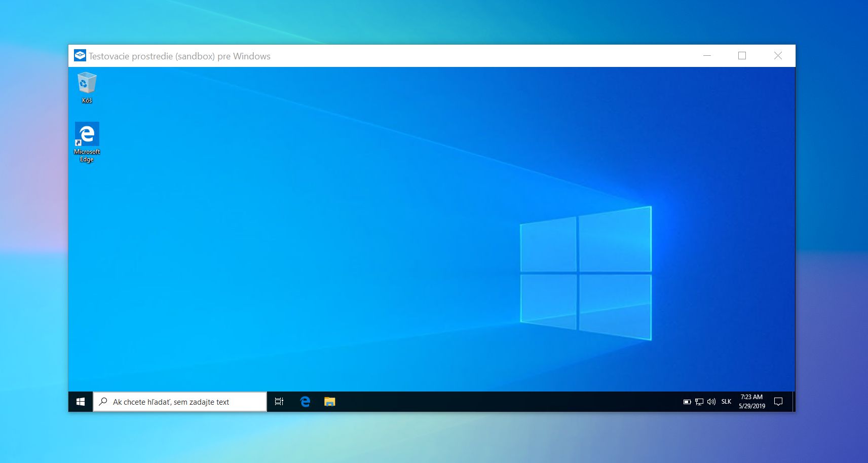Open the volume speaker tray icon
Image resolution: width=868 pixels, height=463 pixels.
(711, 402)
